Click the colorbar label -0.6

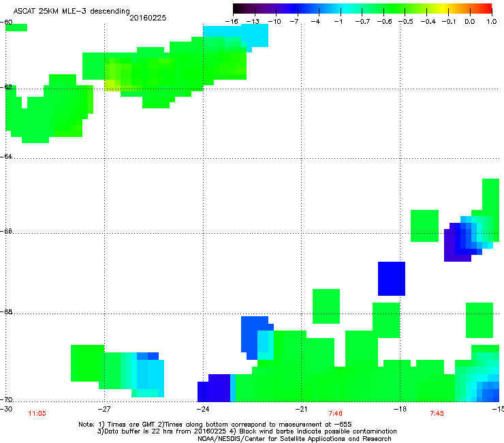384,22
